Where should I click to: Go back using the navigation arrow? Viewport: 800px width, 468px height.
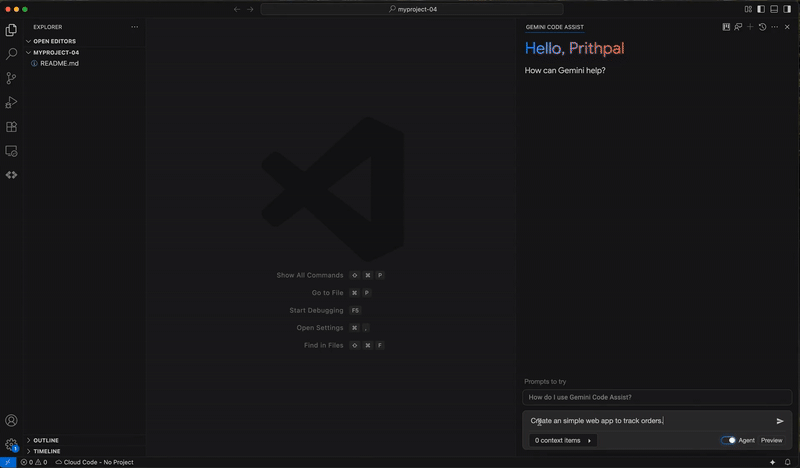[237, 9]
